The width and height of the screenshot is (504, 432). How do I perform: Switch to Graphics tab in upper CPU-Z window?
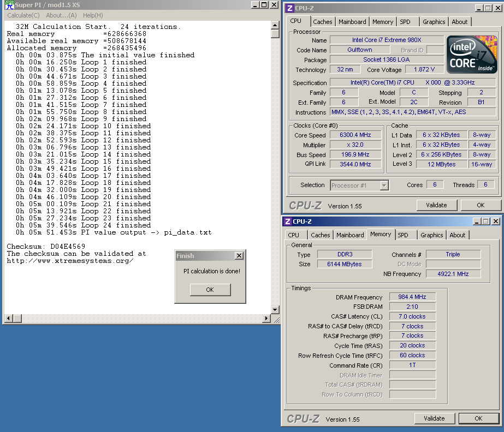pos(434,22)
